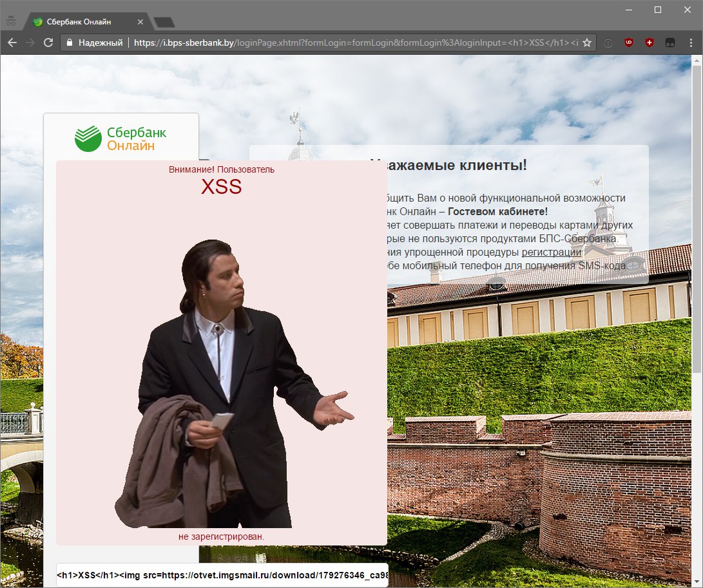
Task: Open the uBlock Origin extension
Action: tap(628, 43)
